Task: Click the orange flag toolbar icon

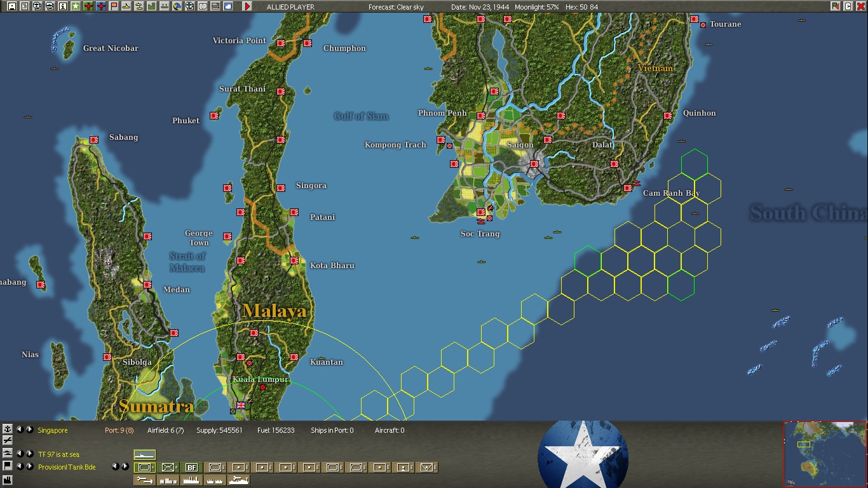Action: pos(113,6)
